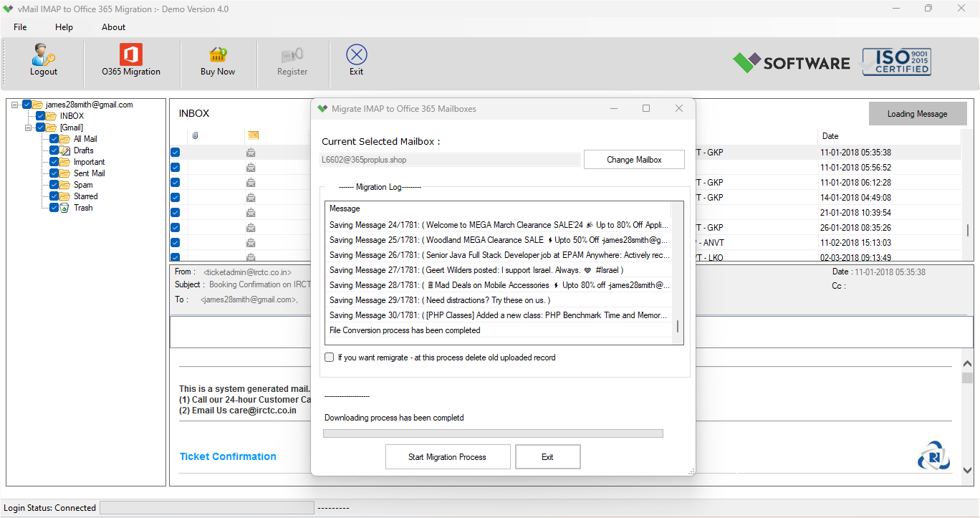Click the Logout toolbar icon
Screen dimensions: 980x518
44,54
